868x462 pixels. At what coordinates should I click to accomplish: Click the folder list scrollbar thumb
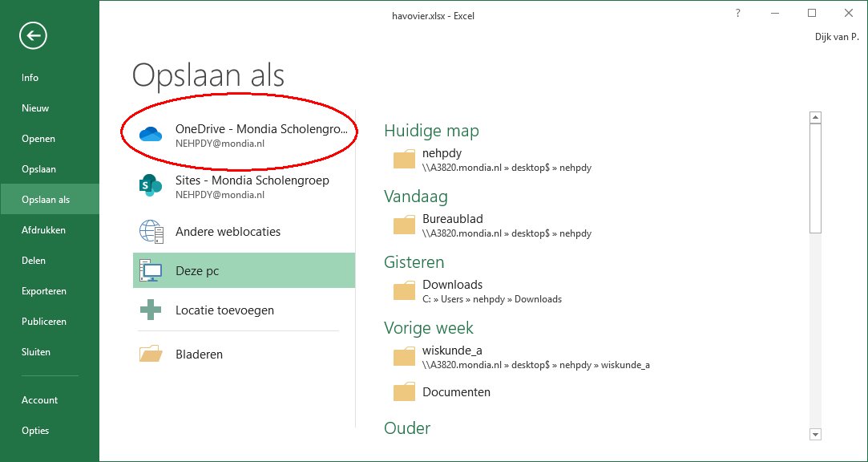[x=815, y=178]
